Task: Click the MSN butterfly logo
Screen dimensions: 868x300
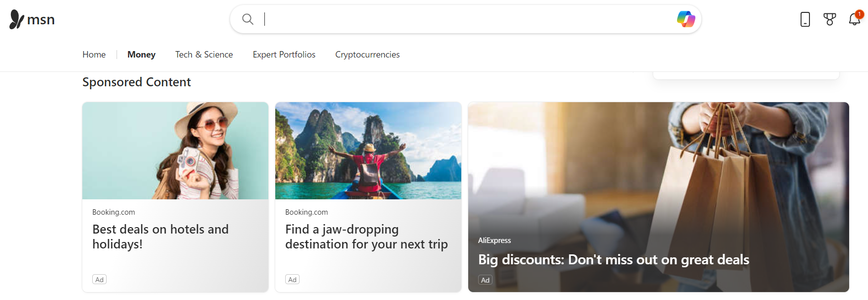Action: 17,19
